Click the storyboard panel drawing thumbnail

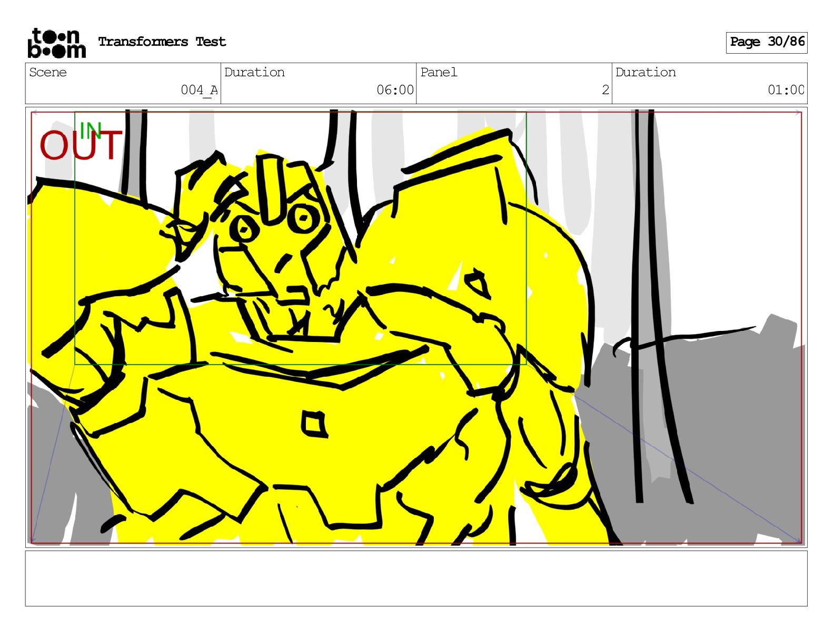(416, 327)
